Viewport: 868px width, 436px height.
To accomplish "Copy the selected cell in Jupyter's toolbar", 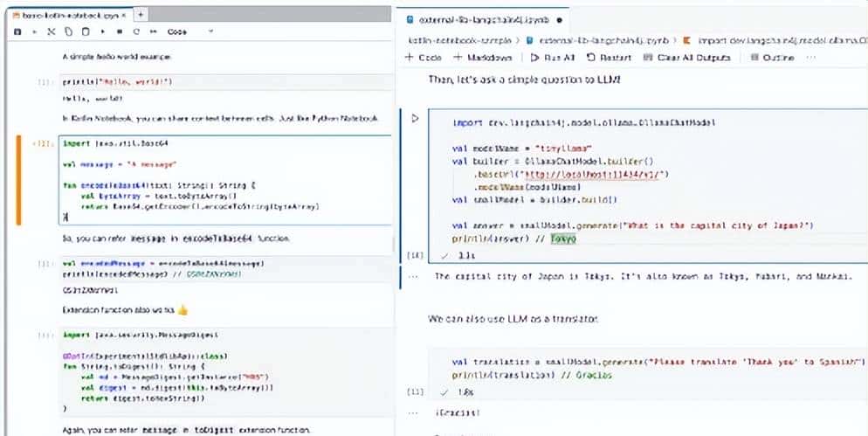I will click(68, 32).
